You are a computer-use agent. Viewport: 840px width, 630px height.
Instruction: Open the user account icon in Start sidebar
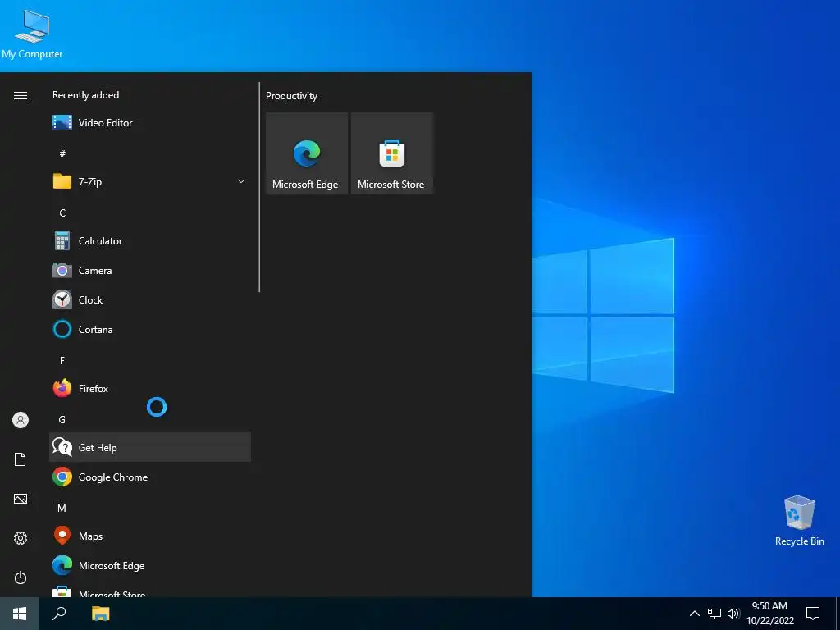coord(21,420)
